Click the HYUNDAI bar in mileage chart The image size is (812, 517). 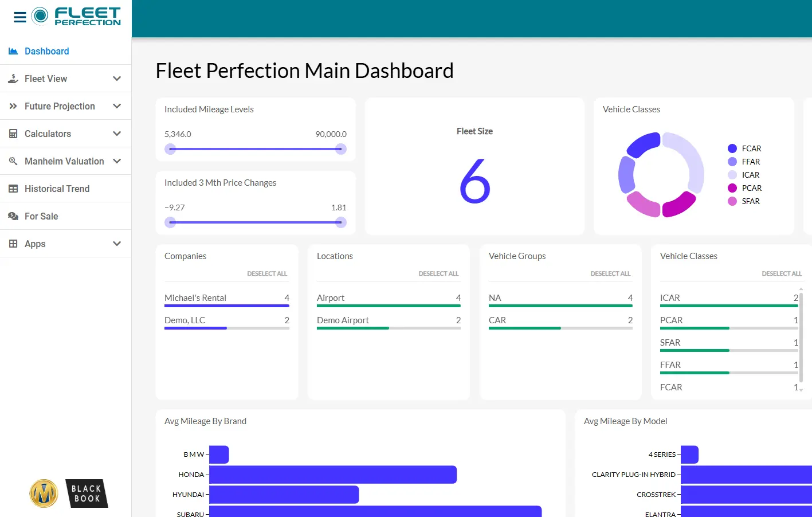click(284, 495)
